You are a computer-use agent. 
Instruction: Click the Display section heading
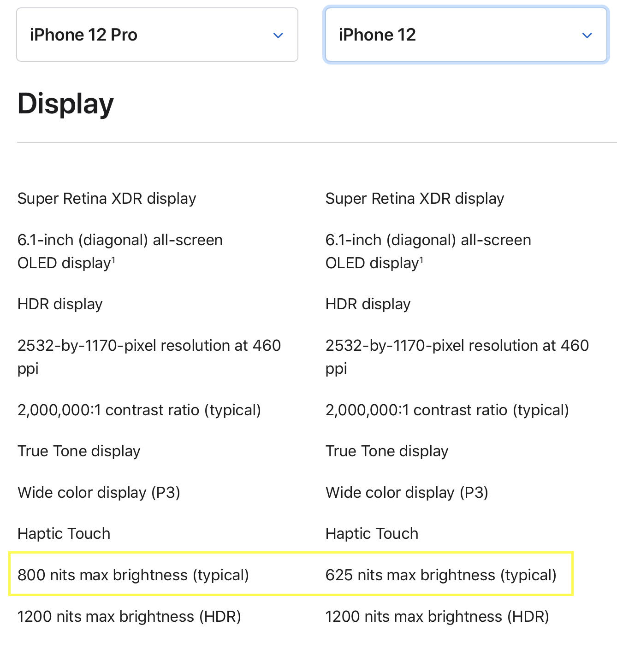[65, 103]
